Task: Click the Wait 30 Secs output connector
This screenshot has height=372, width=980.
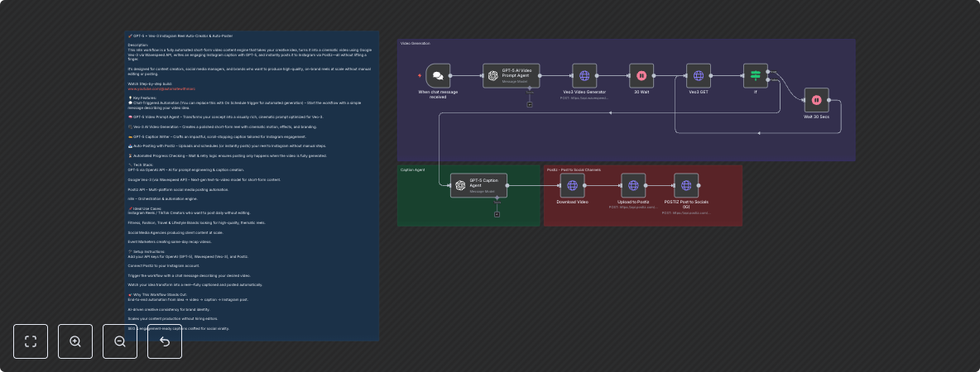Action: tap(829, 100)
